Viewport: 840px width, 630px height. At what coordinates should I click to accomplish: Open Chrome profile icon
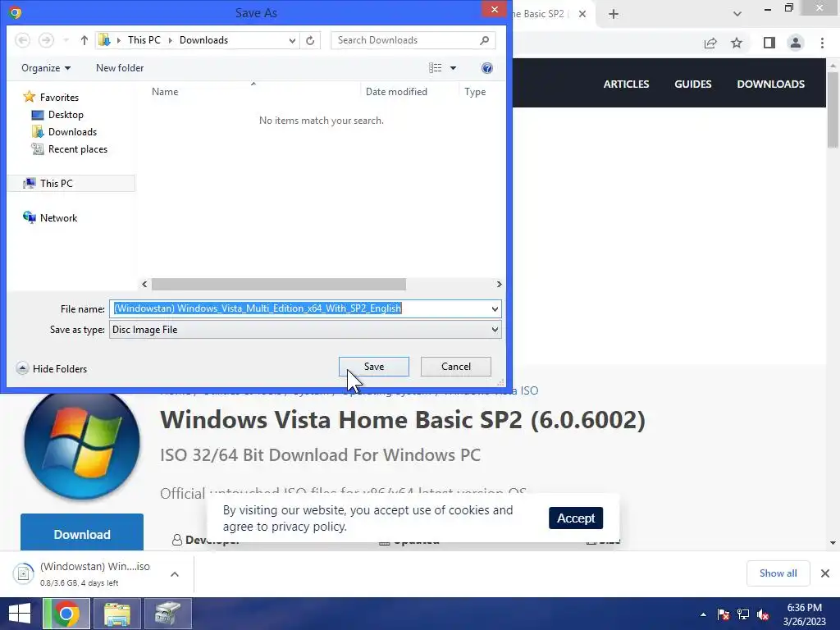[x=796, y=43]
